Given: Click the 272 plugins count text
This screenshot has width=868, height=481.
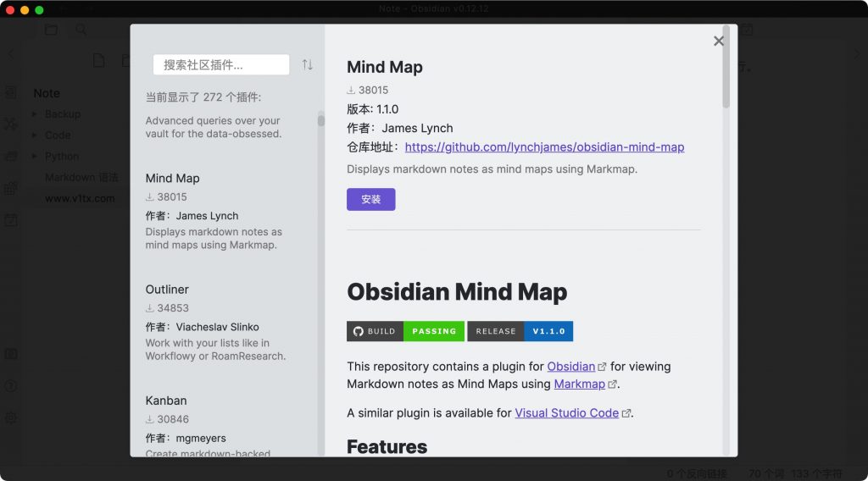Looking at the screenshot, I should [203, 97].
